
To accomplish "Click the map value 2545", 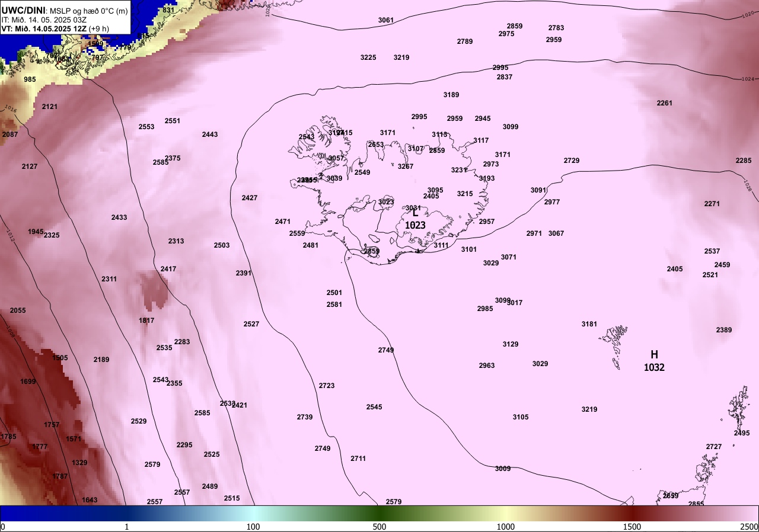I will click(374, 407).
